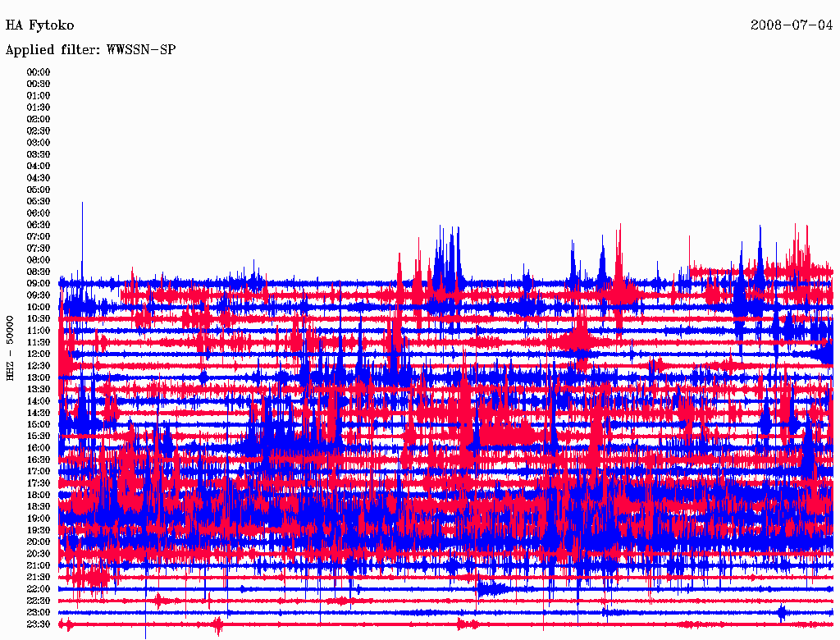Select the 22:00 time label
Image resolution: width=840 pixels, height=640 pixels.
39,589
